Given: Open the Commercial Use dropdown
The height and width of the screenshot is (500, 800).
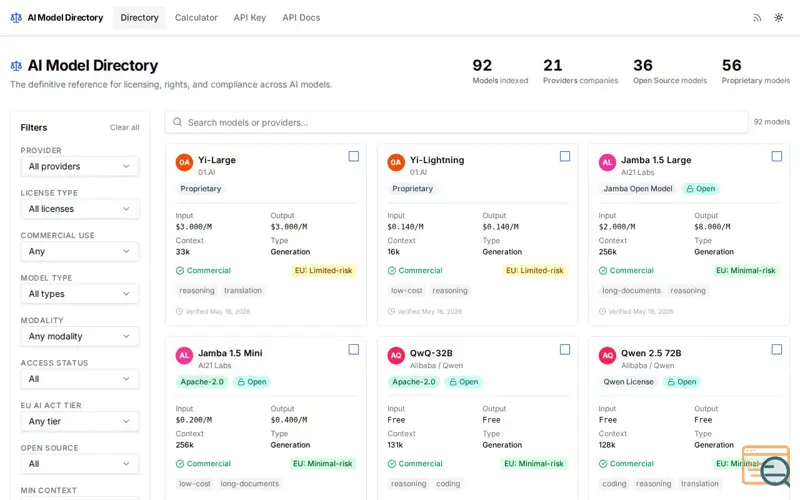Looking at the screenshot, I should click(80, 252).
